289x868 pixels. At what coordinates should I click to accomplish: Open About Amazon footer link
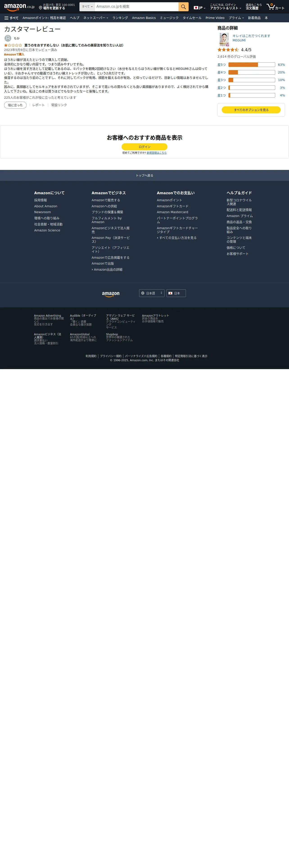click(46, 206)
